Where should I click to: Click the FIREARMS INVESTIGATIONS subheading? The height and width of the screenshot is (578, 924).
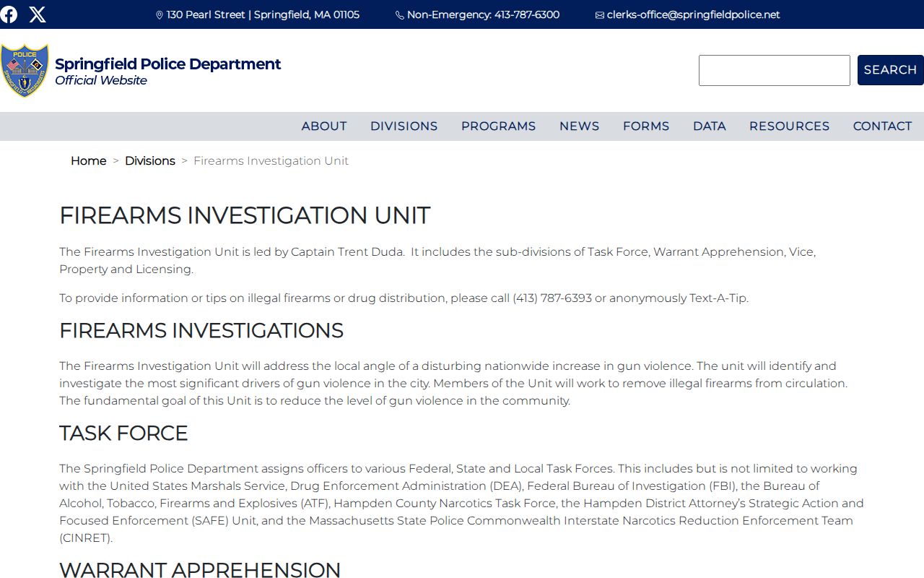pos(201,330)
